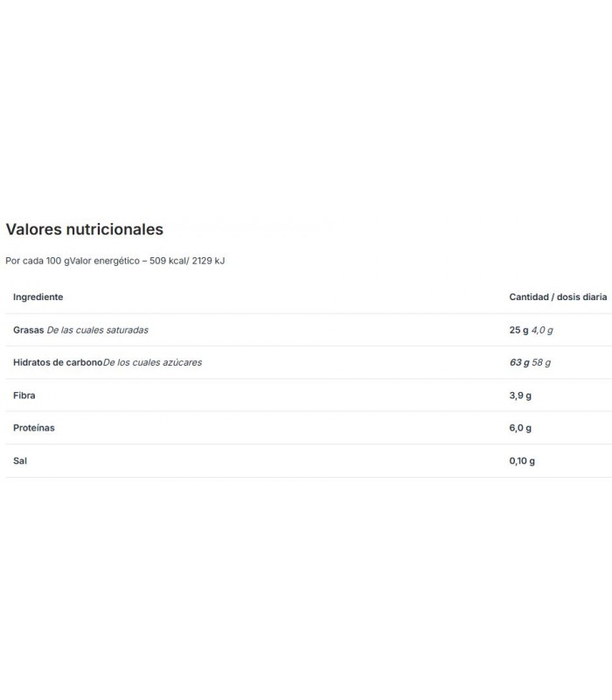Image resolution: width=612 pixels, height=700 pixels.
Task: Click the Valores nutricionales heading
Action: [84, 229]
